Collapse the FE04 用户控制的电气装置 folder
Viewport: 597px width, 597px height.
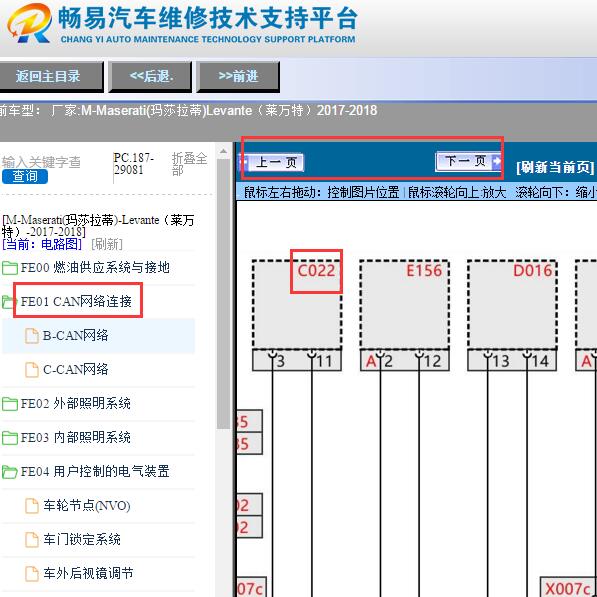click(x=95, y=471)
